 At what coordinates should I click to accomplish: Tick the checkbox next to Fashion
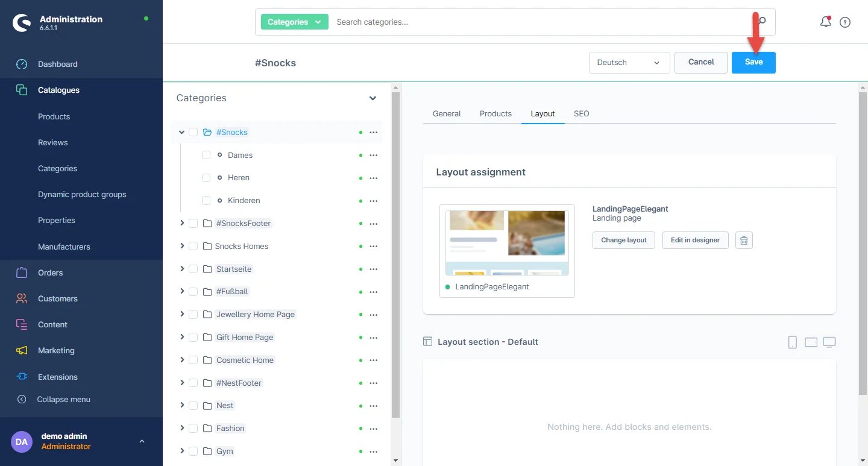point(193,428)
